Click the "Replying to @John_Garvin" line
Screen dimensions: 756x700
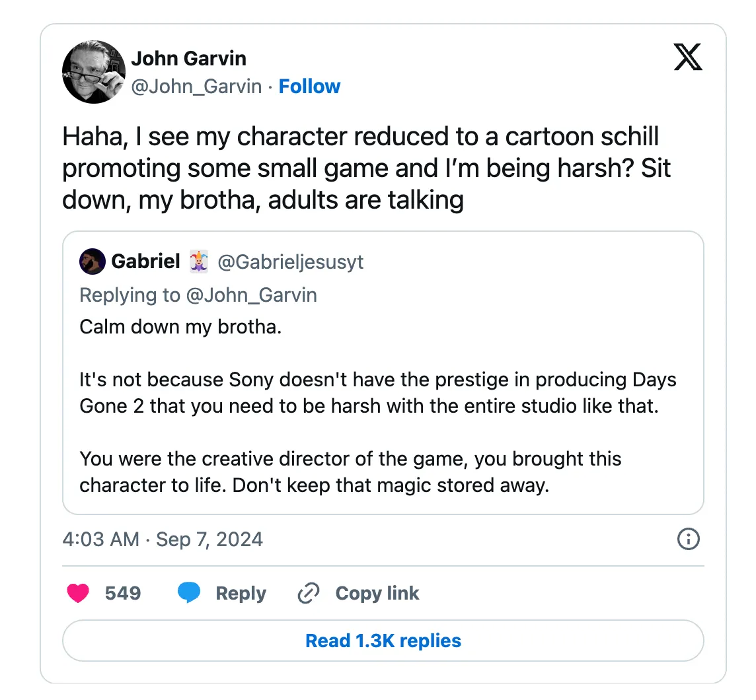pos(198,295)
